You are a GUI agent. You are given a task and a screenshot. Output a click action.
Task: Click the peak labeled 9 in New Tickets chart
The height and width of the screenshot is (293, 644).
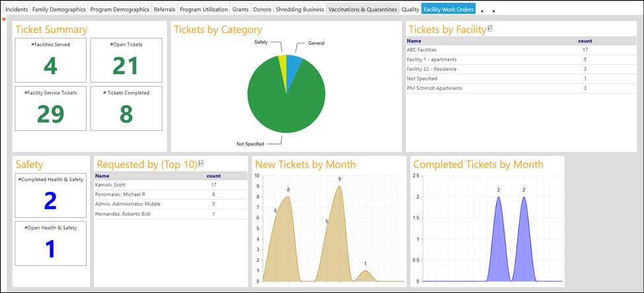click(x=340, y=186)
